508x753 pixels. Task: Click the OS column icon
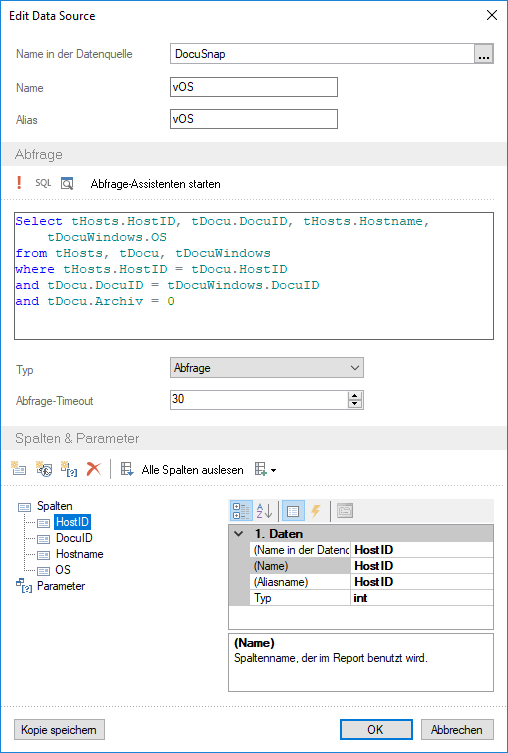tap(44, 571)
